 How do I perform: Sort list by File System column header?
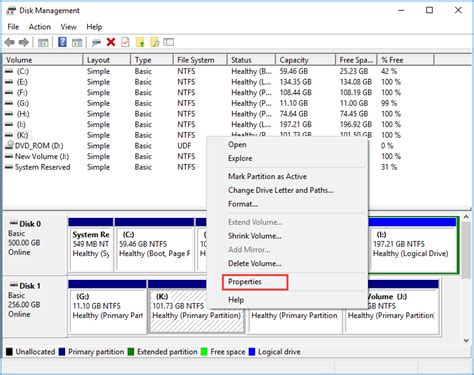200,60
